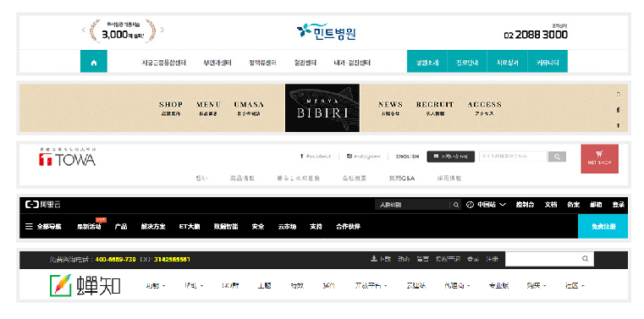Open 专业版 in the 蝉知 nav
Image resolution: width=644 pixels, height=319 pixels.
[x=499, y=286]
